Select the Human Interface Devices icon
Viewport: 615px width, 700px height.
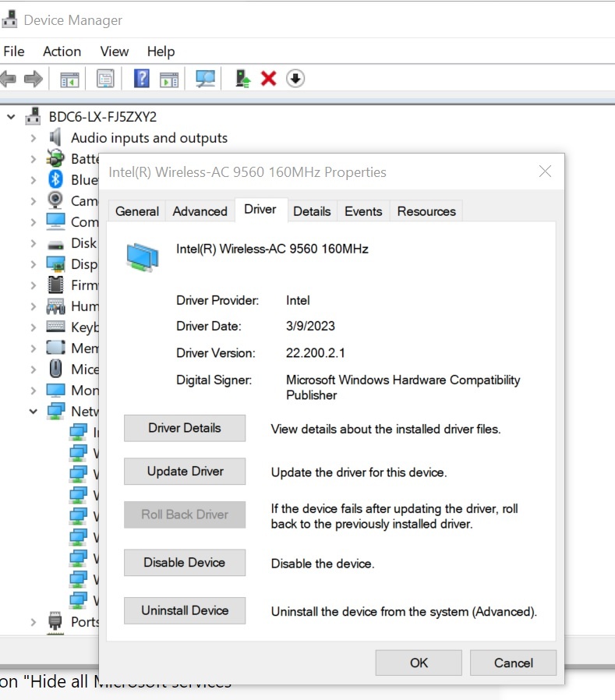pyautogui.click(x=55, y=306)
